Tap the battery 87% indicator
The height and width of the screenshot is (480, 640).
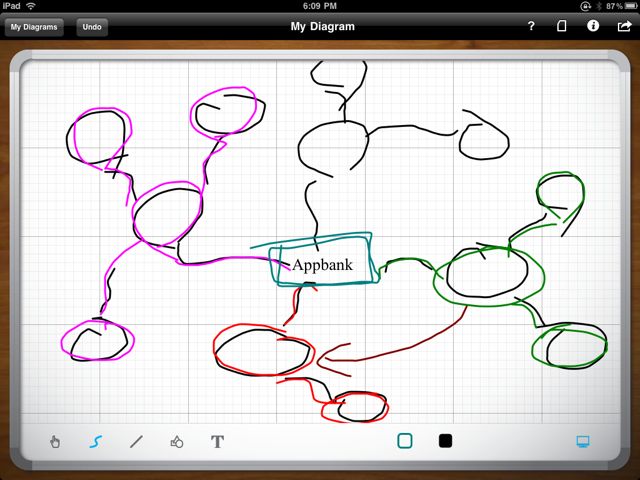click(622, 6)
